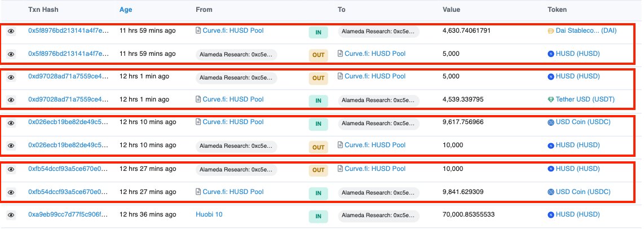644x229 pixels.
Task: Open txn hash 0x5f8976bd in the DAI row
Action: tap(69, 30)
